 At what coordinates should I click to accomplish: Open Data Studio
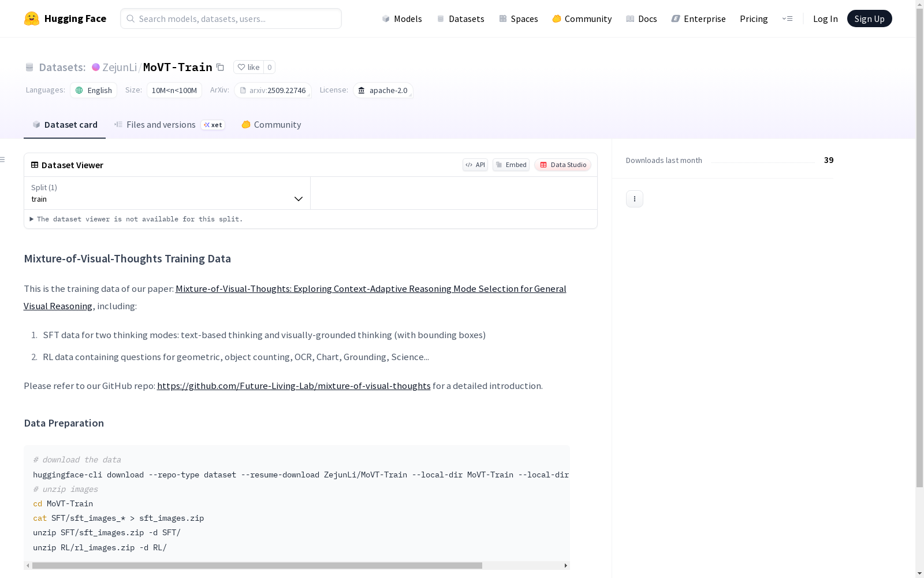562,165
